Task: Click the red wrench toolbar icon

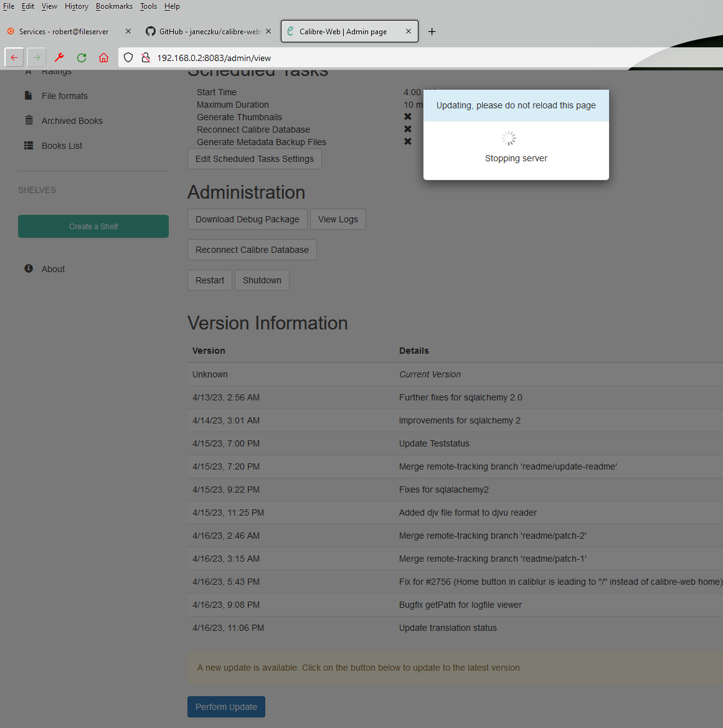Action: click(59, 57)
